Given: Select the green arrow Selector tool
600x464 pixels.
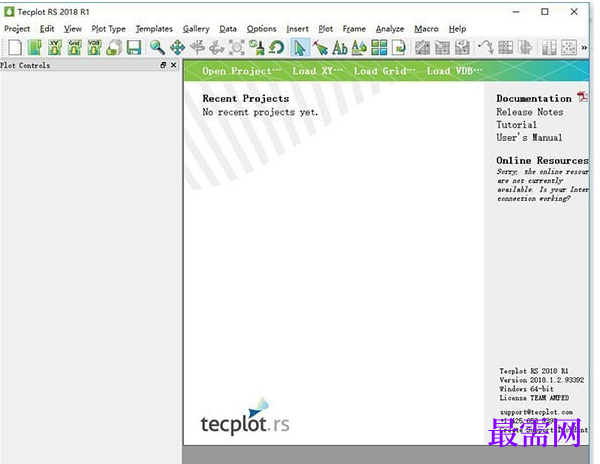Looking at the screenshot, I should (x=300, y=48).
